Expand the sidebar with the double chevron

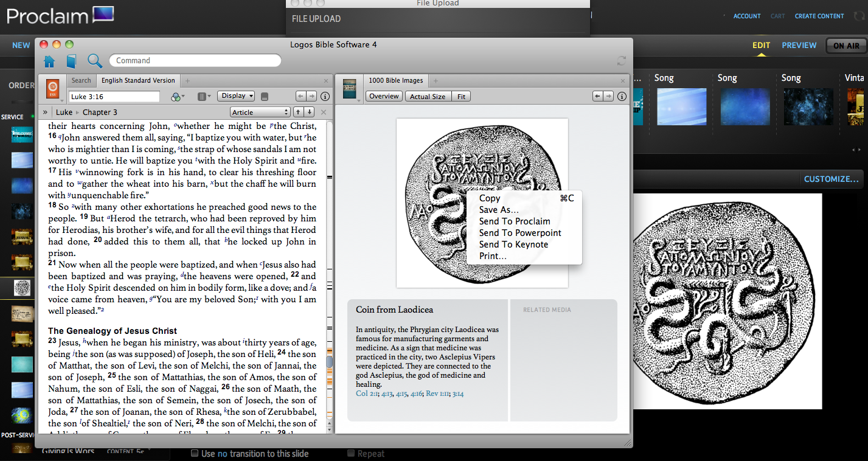tap(45, 112)
